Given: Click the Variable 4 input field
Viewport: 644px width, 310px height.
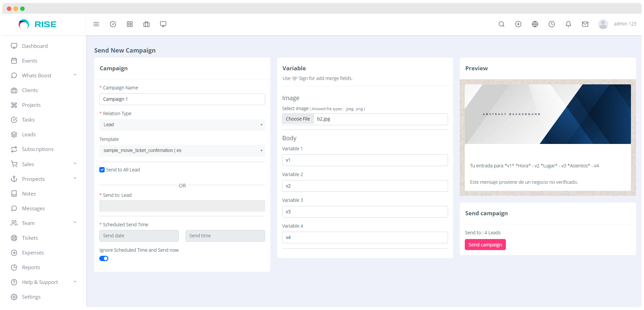Looking at the screenshot, I should pos(365,237).
